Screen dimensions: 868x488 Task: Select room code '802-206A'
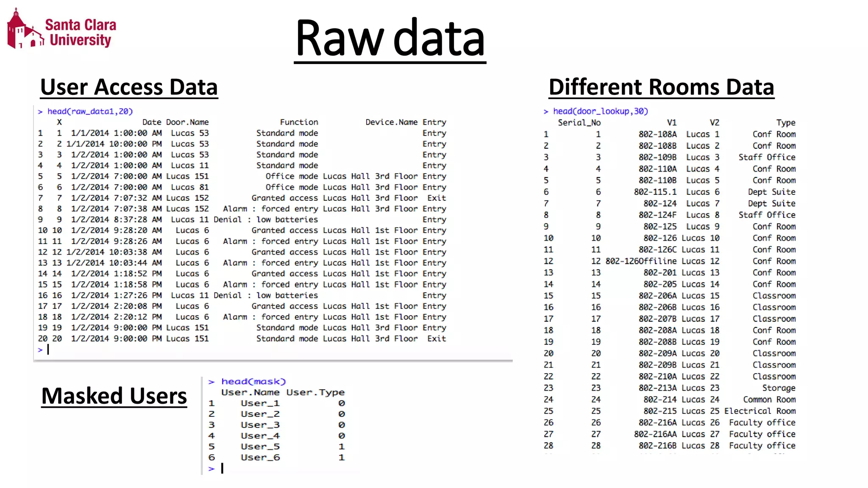coord(658,296)
